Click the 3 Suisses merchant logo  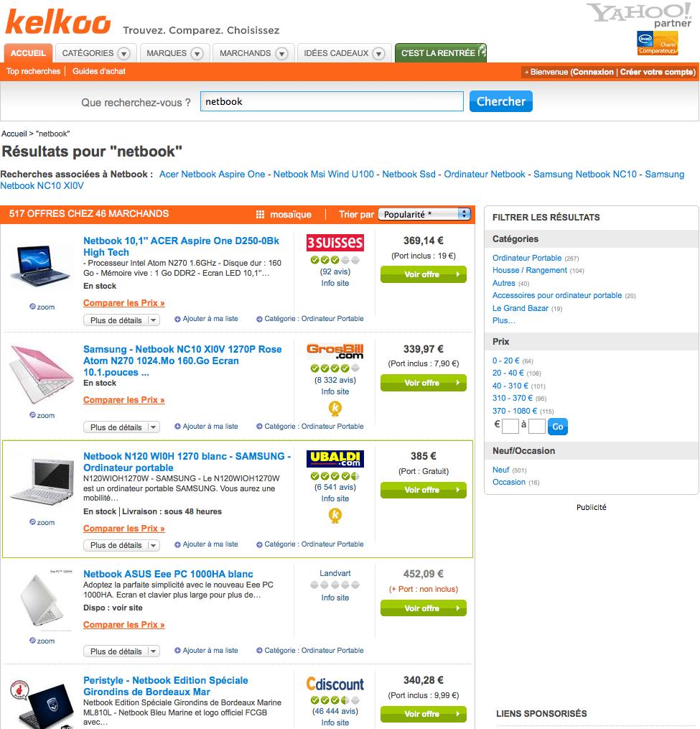335,243
